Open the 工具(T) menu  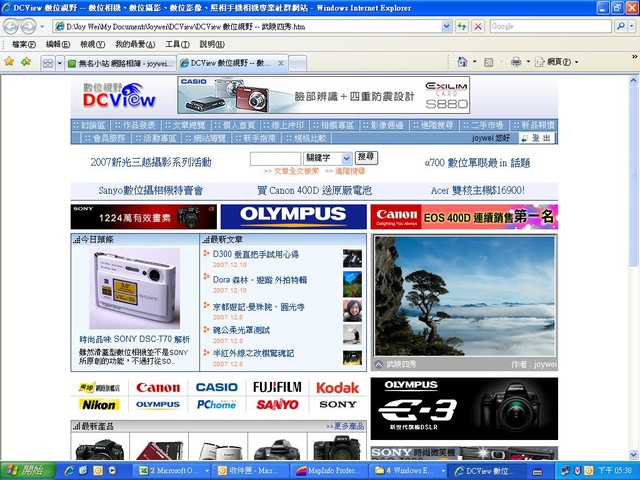point(178,44)
